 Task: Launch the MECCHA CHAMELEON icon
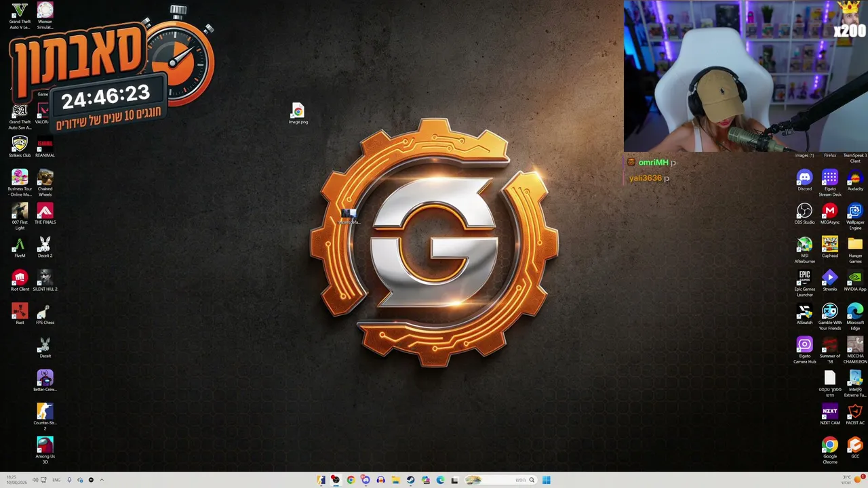pos(855,350)
